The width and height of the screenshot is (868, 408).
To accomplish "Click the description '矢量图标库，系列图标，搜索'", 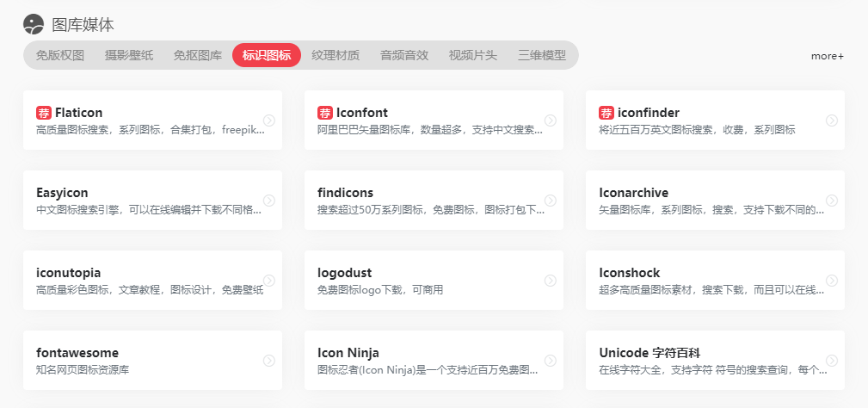I will coord(667,210).
